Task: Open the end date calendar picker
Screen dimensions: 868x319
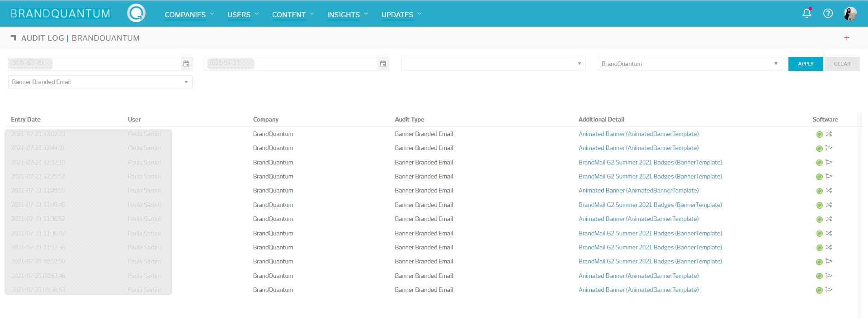Action: pyautogui.click(x=383, y=64)
